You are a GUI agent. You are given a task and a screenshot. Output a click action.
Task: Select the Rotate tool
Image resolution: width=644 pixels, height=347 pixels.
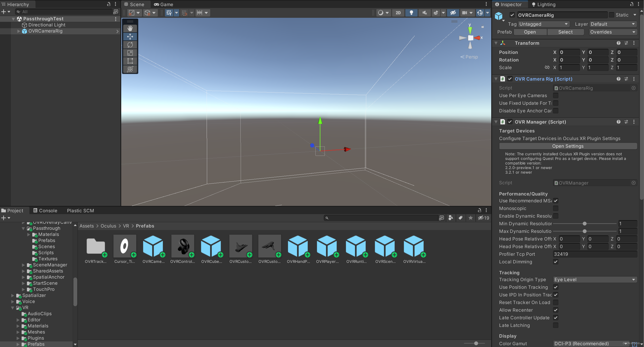coord(130,45)
